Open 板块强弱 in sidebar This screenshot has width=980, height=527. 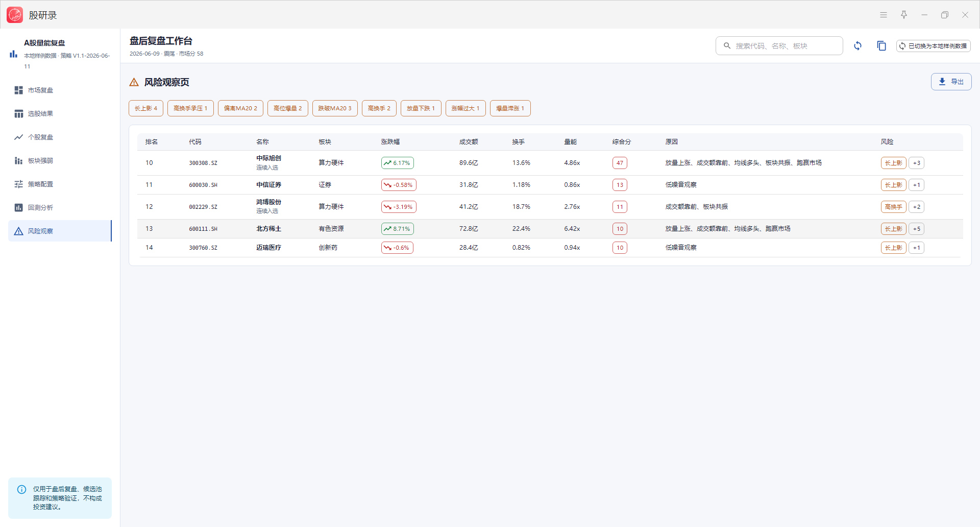coord(60,161)
